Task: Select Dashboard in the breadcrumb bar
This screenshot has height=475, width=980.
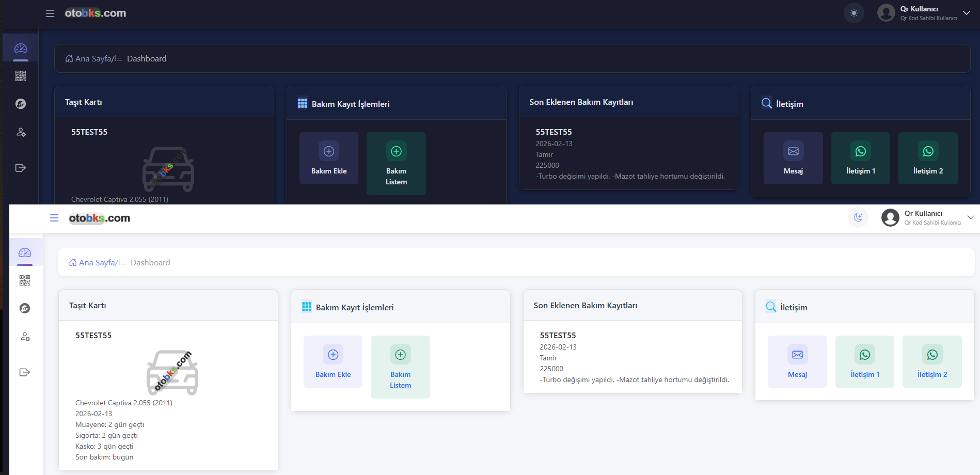Action: 150,262
